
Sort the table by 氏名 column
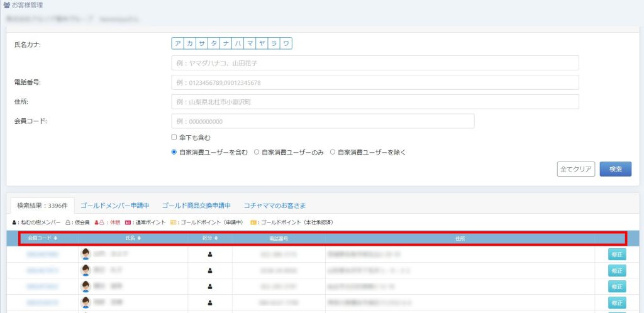click(x=129, y=238)
